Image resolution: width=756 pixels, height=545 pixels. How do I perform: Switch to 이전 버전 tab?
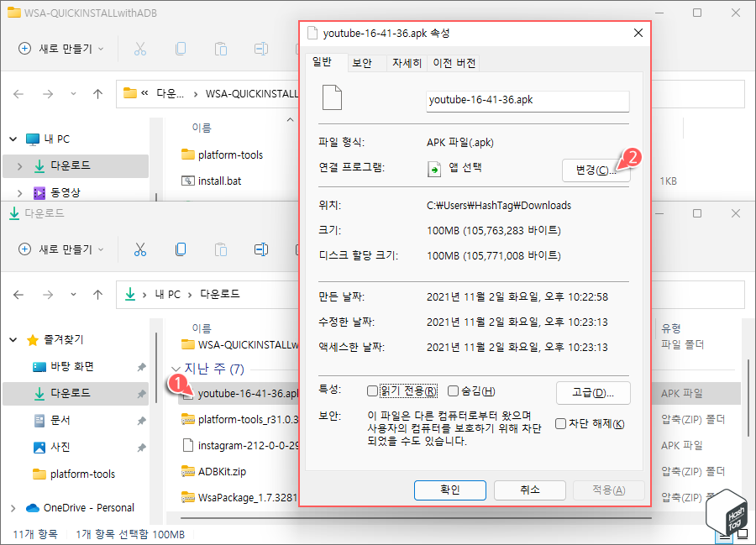tap(454, 63)
